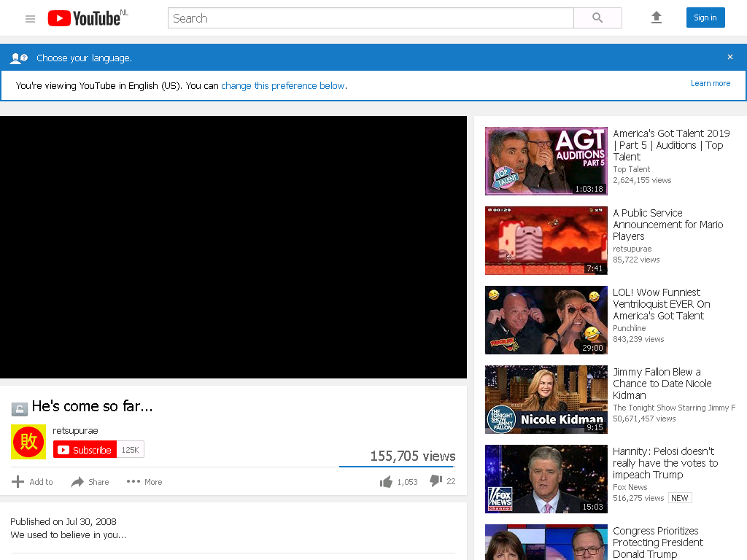Image resolution: width=747 pixels, height=560 pixels.
Task: Click the Sign in button
Action: click(x=705, y=17)
